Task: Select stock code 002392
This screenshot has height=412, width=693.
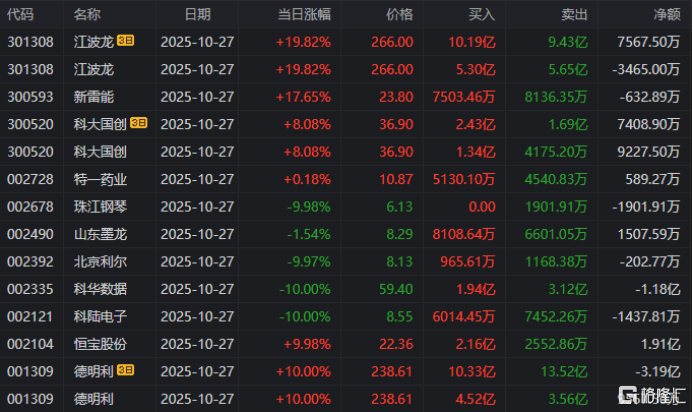Action: point(30,262)
